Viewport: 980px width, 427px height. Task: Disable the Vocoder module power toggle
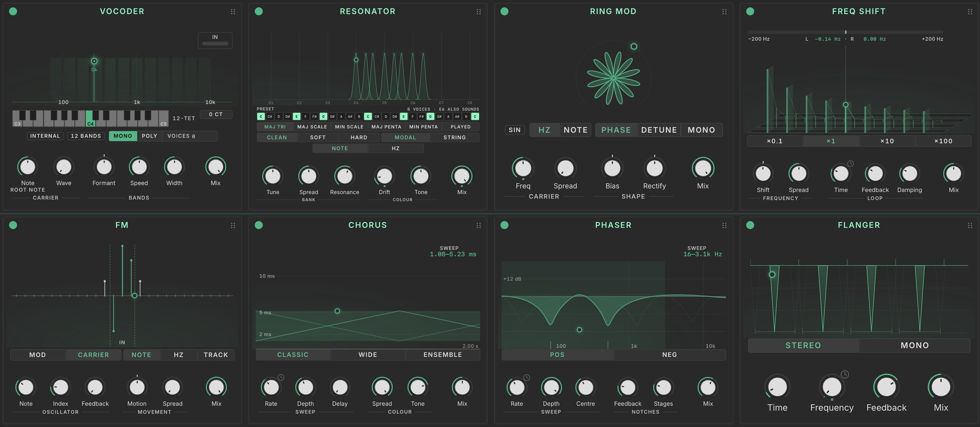click(x=13, y=11)
